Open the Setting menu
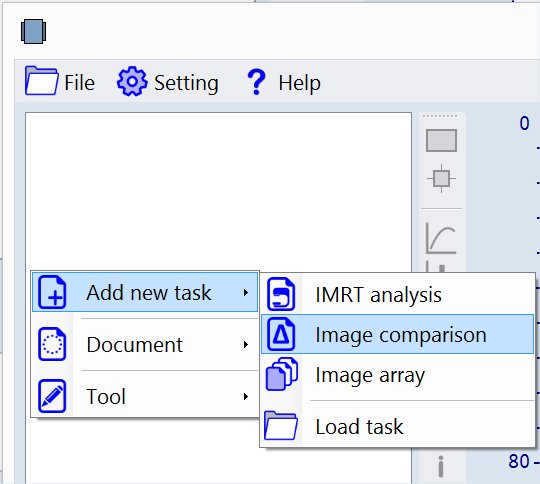The image size is (540, 484). tap(168, 82)
